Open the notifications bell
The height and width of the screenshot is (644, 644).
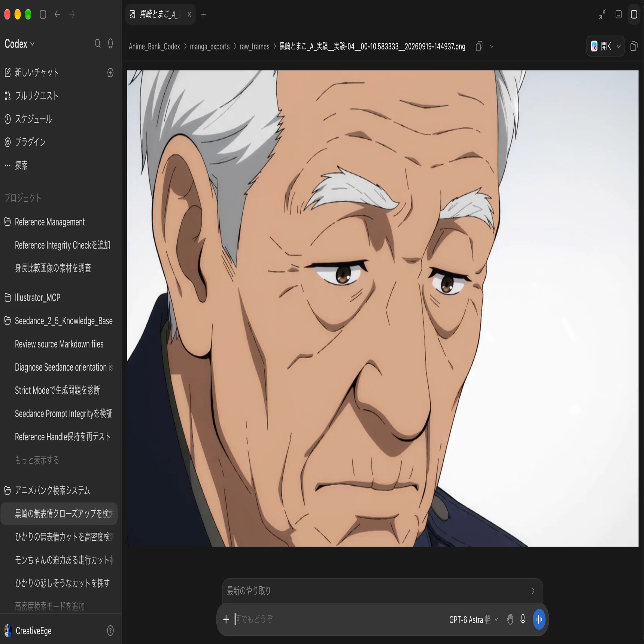(x=110, y=43)
